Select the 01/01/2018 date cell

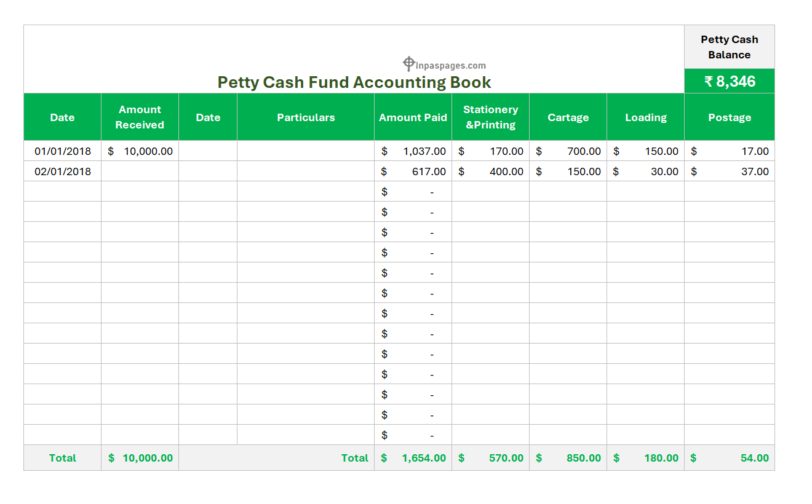[62, 151]
